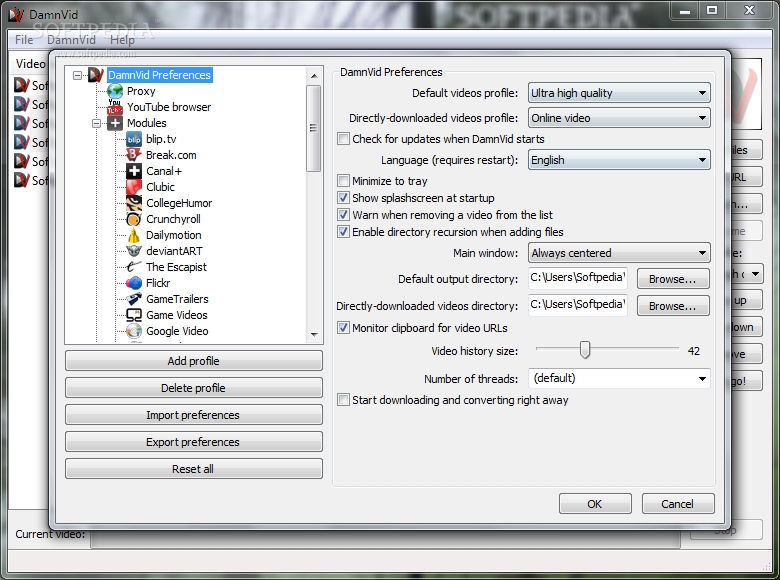Screen dimensions: 780x580
Task: Open the File menu
Action: (x=23, y=40)
